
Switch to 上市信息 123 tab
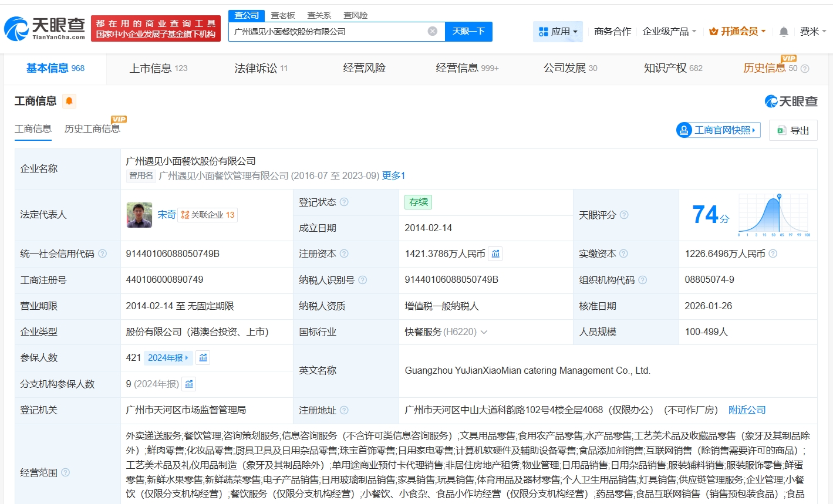[x=158, y=68]
